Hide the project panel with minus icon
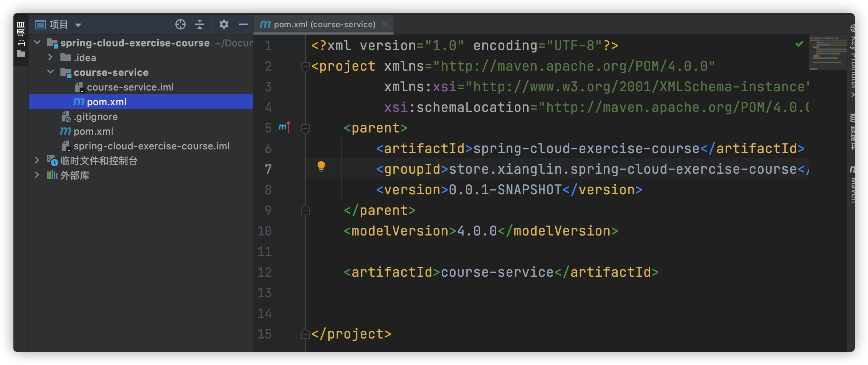Image resolution: width=868 pixels, height=365 pixels. 243,24
